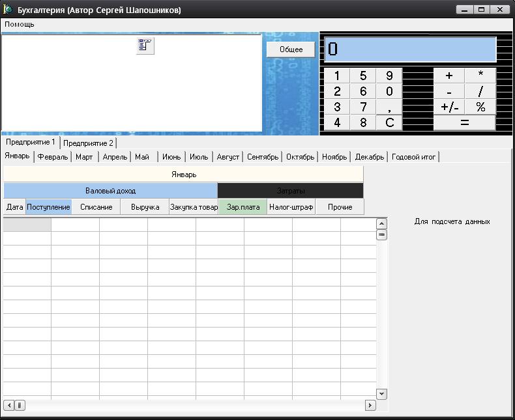Open the Помощь menu

(20, 24)
